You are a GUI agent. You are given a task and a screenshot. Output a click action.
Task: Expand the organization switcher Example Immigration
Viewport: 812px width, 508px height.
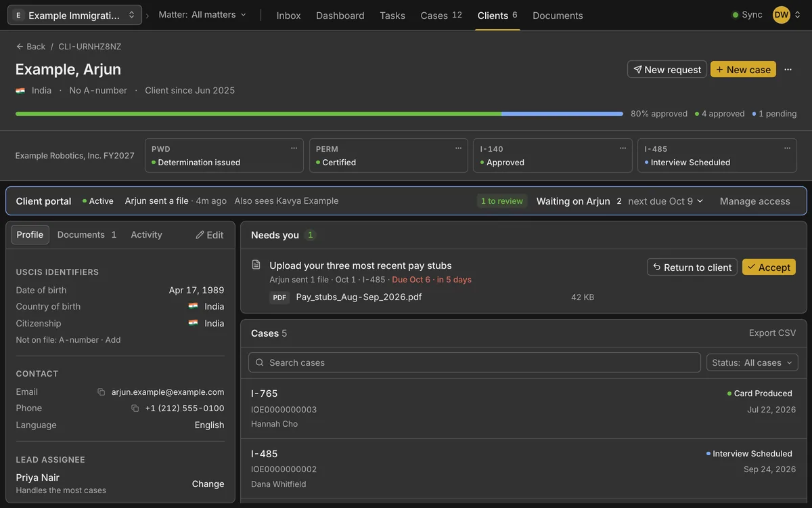tap(74, 15)
